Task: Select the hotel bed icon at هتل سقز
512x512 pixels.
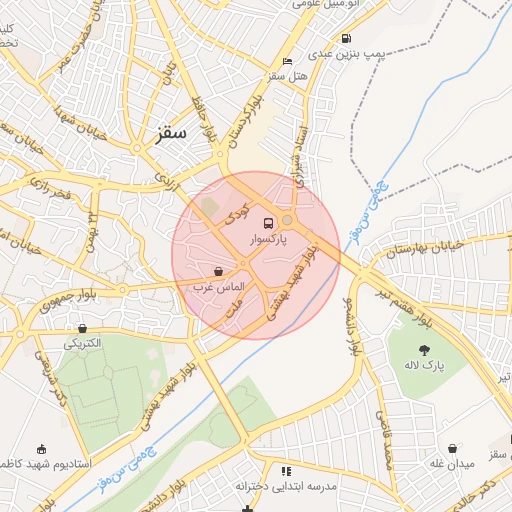Action: (287, 61)
